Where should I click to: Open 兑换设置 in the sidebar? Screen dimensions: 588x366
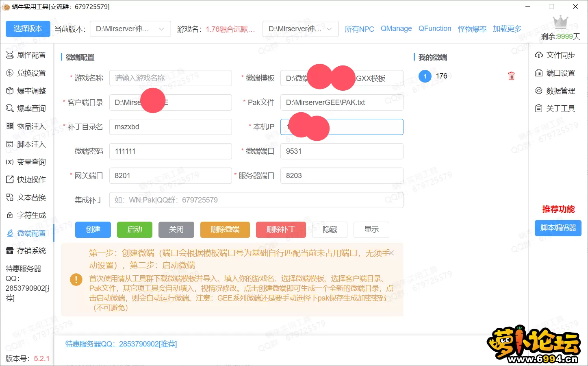[27, 73]
